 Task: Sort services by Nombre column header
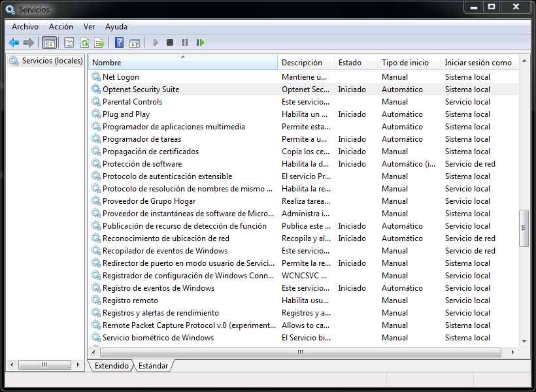(183, 63)
